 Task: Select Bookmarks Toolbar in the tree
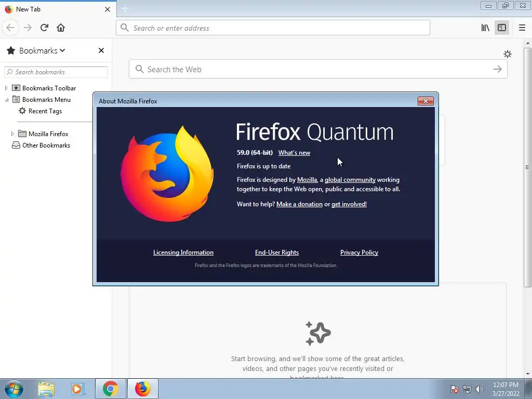[x=49, y=88]
